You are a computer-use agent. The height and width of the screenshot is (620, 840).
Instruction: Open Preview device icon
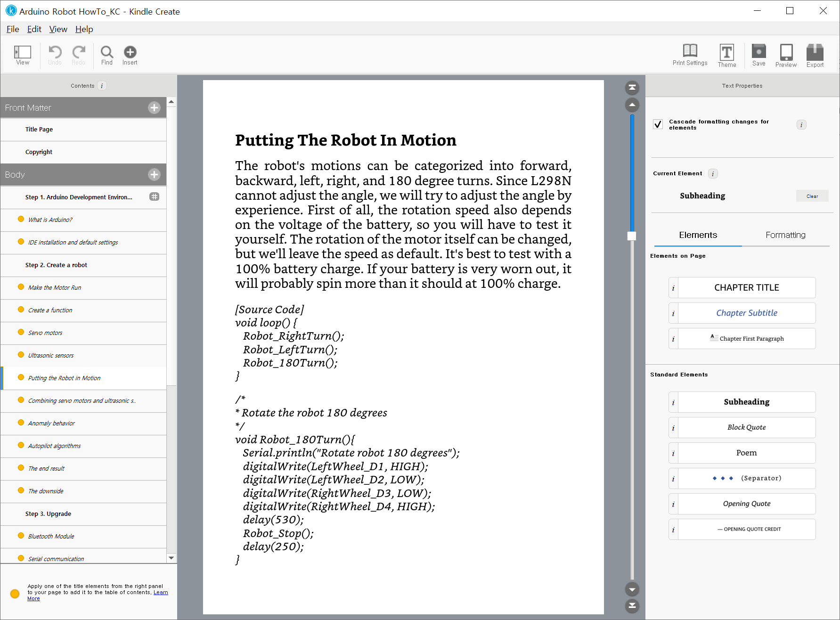pos(786,52)
